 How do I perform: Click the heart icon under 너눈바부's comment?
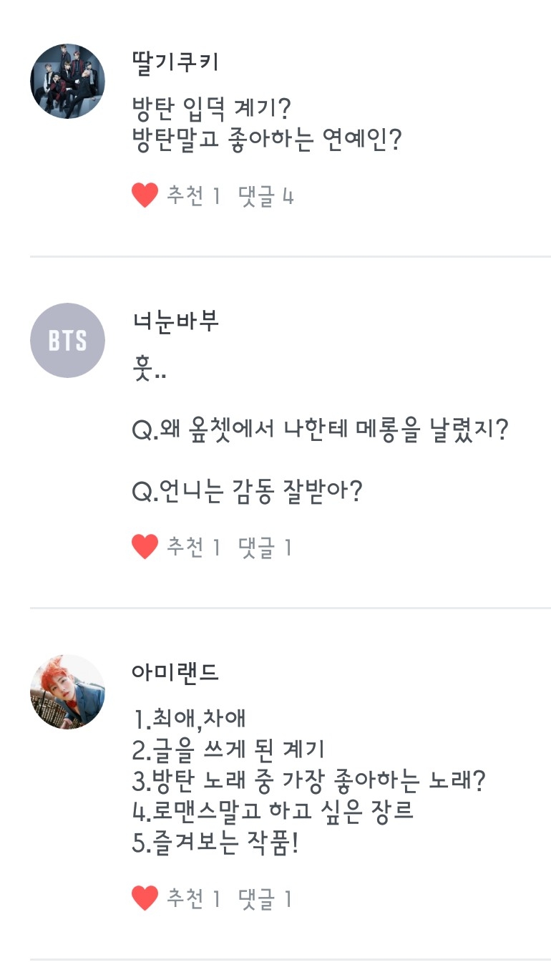click(x=145, y=547)
